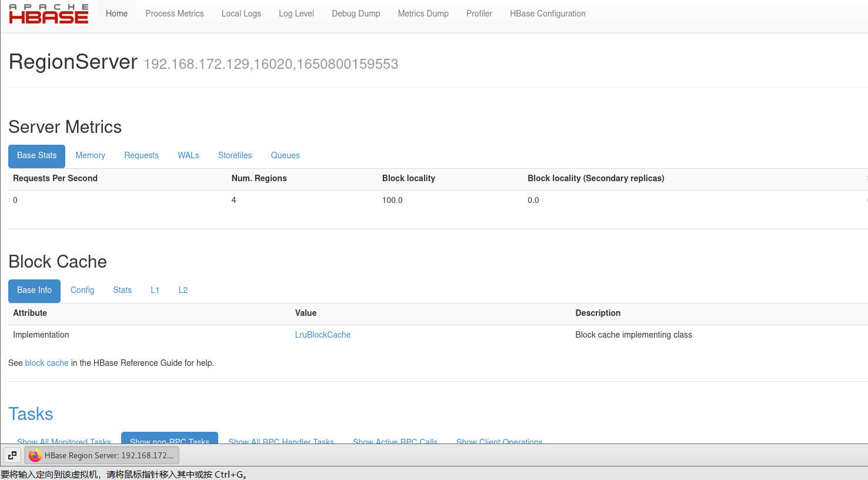Switch to the WALs tab

point(188,156)
